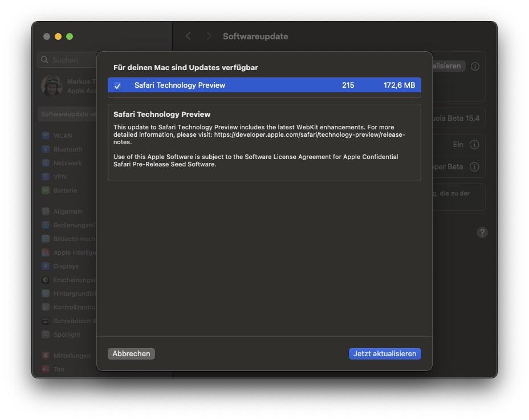Open the Allgemein gear icon in sidebar

tap(46, 211)
